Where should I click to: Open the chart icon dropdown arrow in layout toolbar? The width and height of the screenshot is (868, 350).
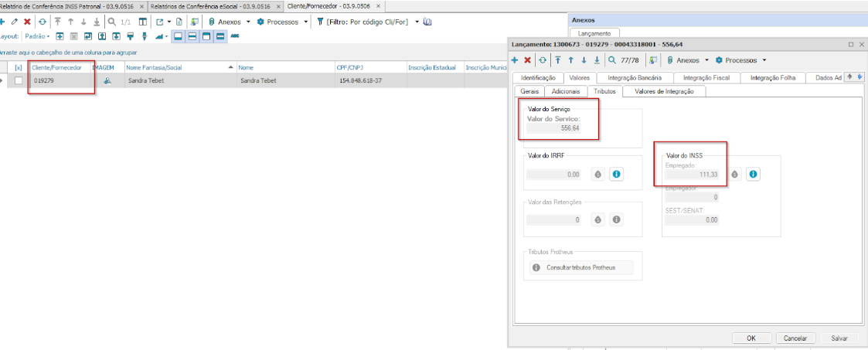166,37
